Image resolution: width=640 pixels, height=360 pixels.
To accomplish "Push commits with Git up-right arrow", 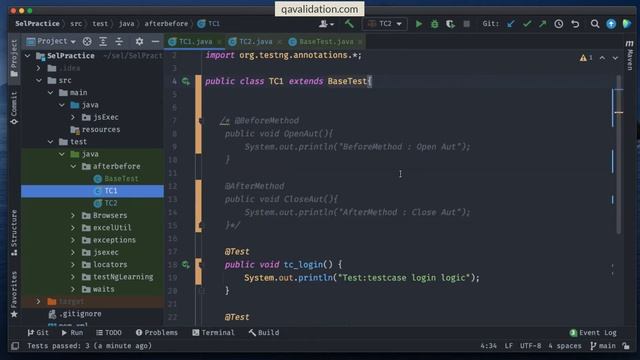I will coord(542,24).
